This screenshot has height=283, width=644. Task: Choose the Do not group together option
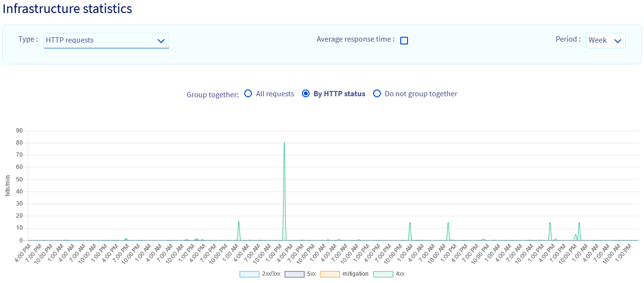coord(377,94)
